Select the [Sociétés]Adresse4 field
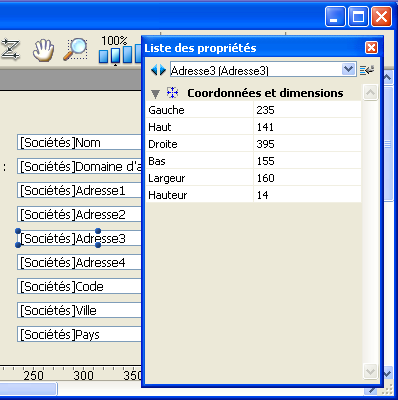 click(79, 263)
